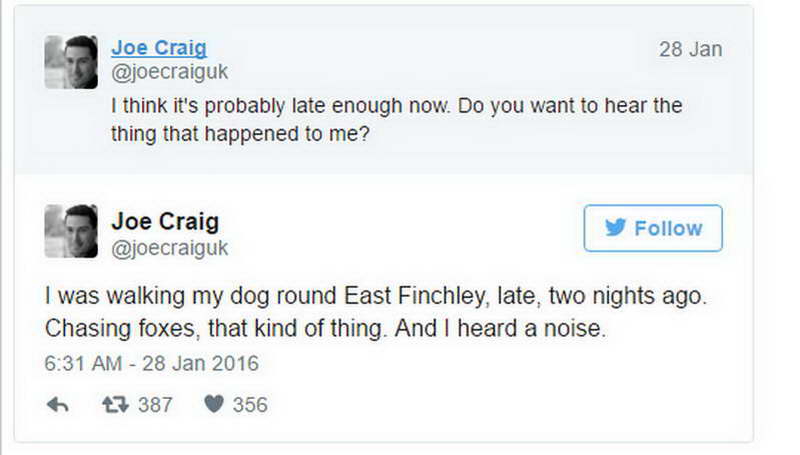Click @joecraiguk handle under main tweet name
Viewport: 800px width, 455px height.
point(170,248)
